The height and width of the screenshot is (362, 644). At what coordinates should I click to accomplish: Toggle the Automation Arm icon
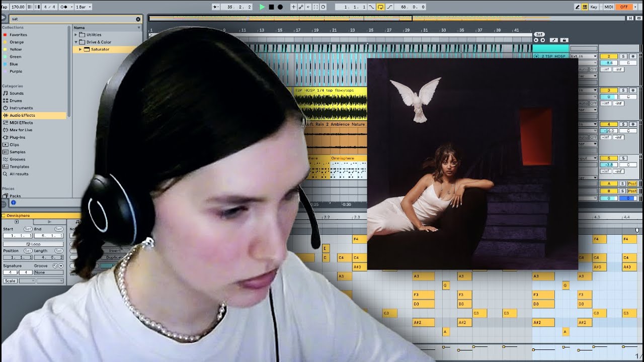pyautogui.click(x=301, y=7)
